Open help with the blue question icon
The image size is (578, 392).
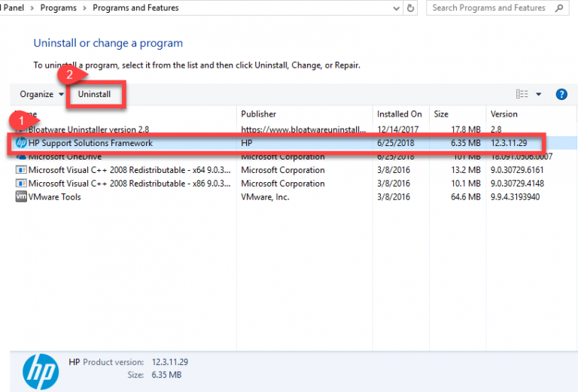point(561,94)
